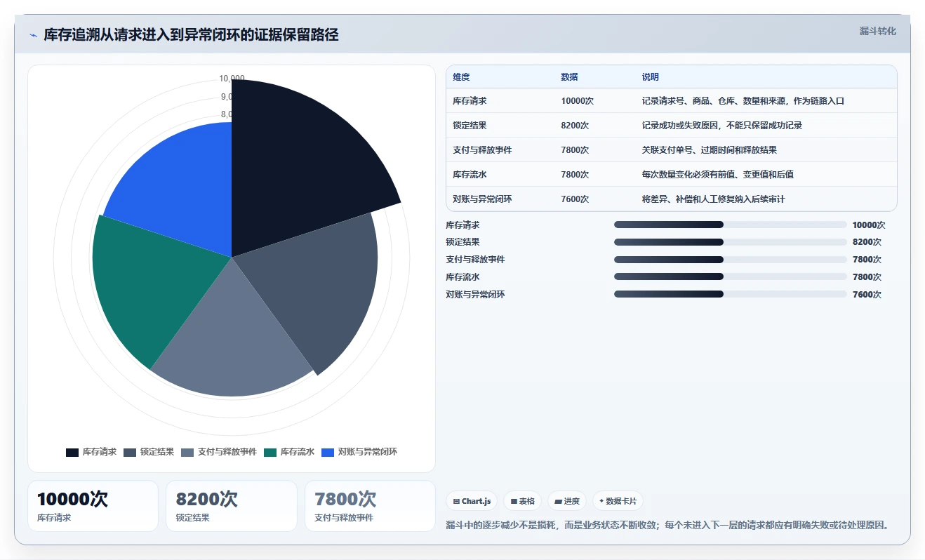Click the 进度 tag chip

click(x=567, y=501)
